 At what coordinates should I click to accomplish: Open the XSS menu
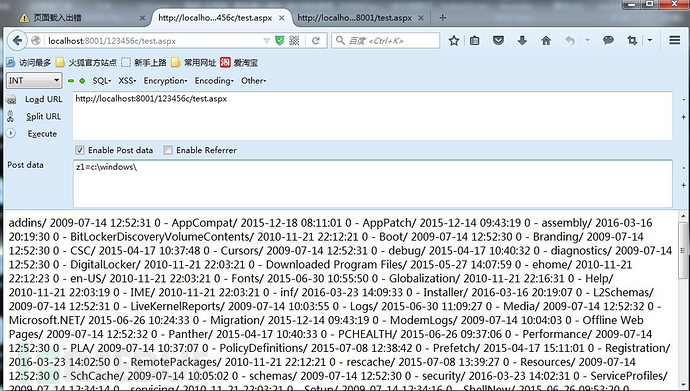(127, 80)
